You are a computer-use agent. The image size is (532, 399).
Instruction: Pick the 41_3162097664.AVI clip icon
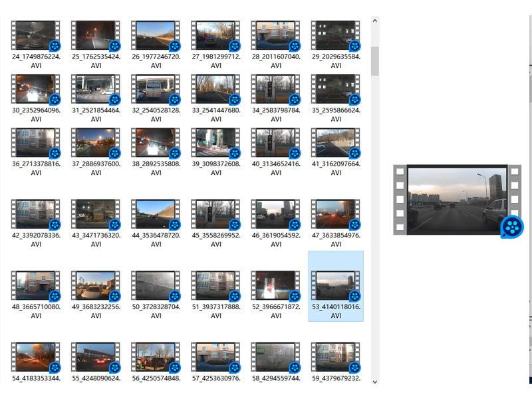tap(336, 142)
